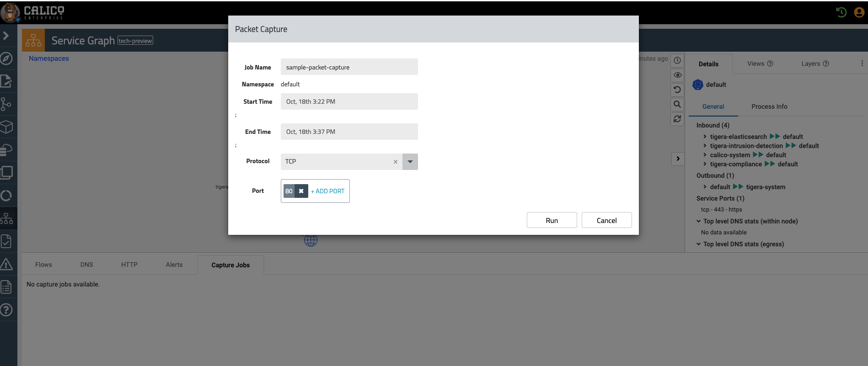The image size is (868, 366).
Task: Click the Views help question mark icon
Action: [x=770, y=64]
